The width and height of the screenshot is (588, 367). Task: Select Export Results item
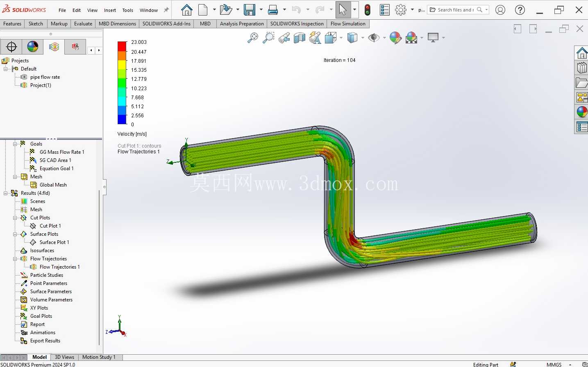45,341
